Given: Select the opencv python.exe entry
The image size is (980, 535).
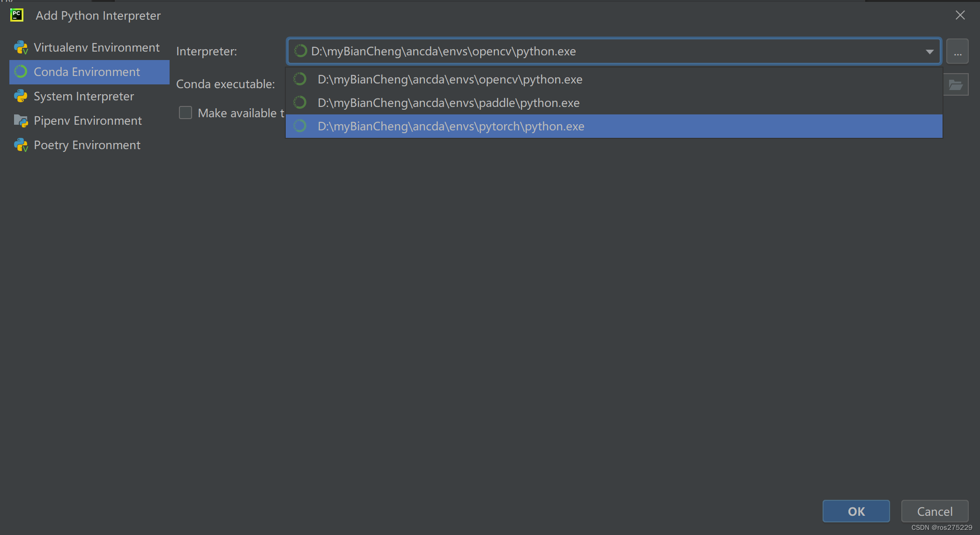Looking at the screenshot, I should click(450, 79).
